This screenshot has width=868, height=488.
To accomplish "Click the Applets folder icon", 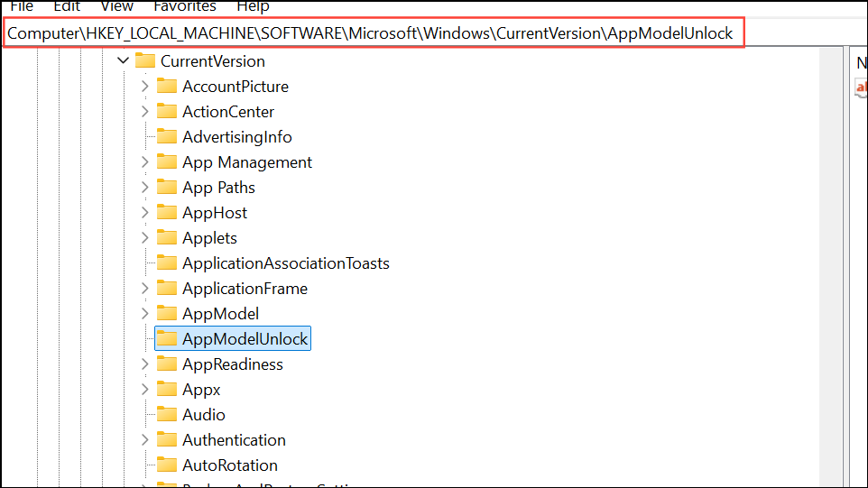I will 167,237.
